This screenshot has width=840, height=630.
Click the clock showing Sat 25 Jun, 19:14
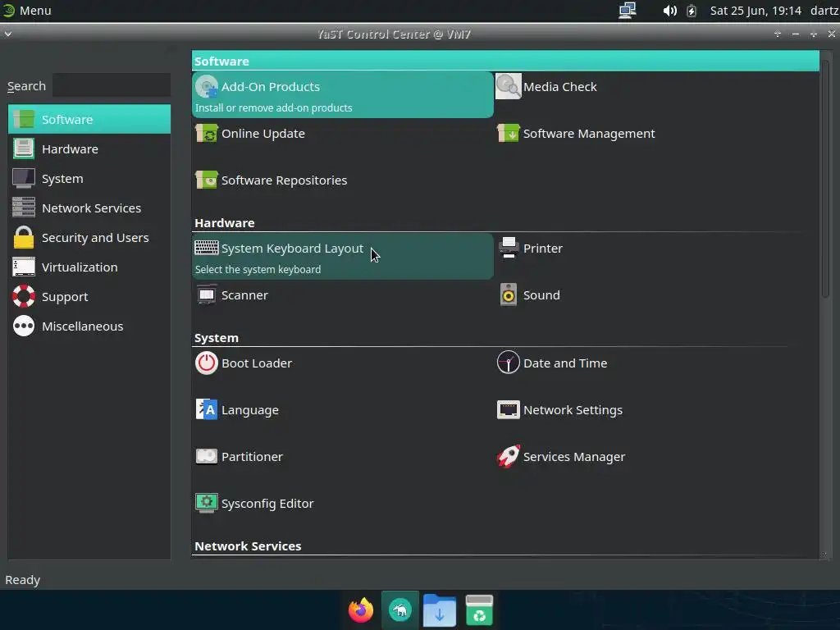click(x=756, y=11)
